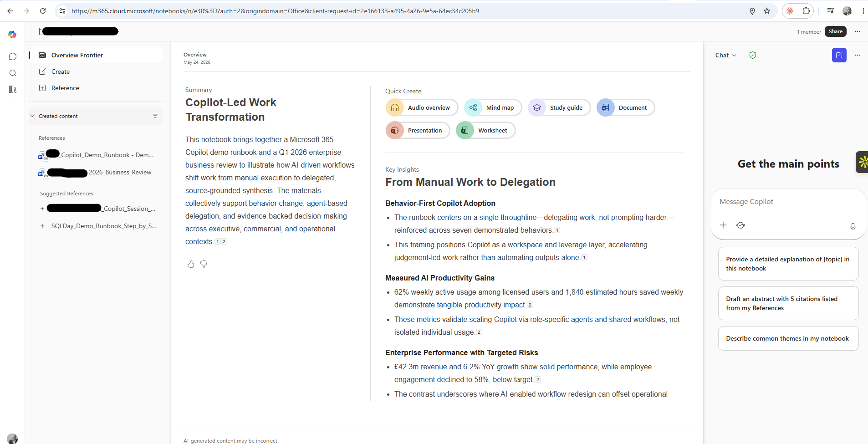The image size is (868, 444).
Task: Open the chat bubble icon in left rail
Action: (13, 56)
